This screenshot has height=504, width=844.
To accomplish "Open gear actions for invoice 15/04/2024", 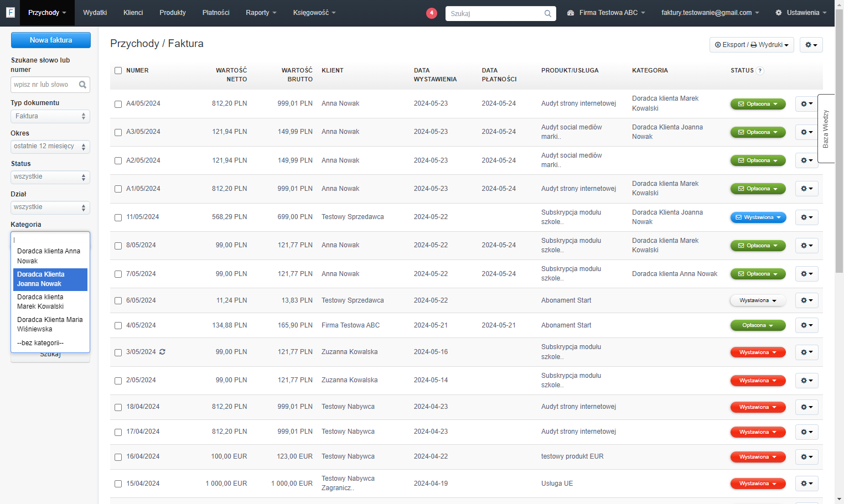I will click(x=806, y=484).
